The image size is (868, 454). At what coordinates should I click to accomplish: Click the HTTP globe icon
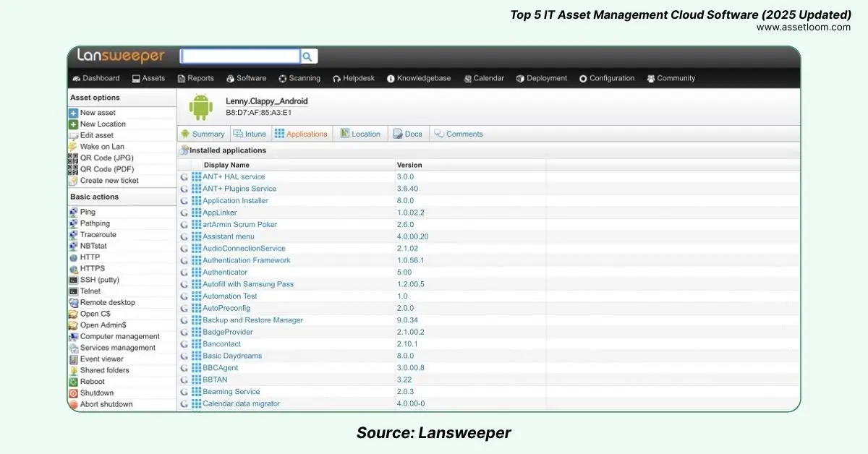click(73, 257)
